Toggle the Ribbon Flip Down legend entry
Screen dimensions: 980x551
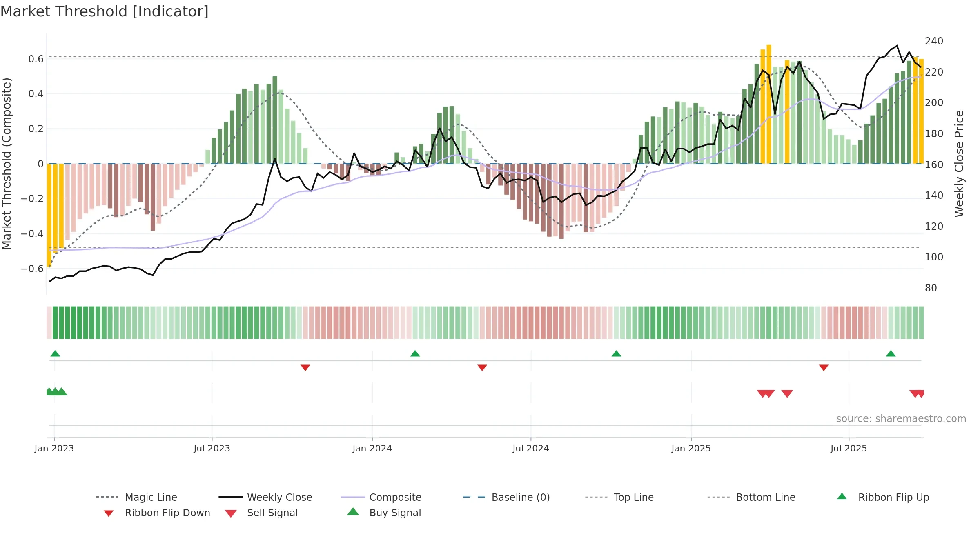pos(156,513)
